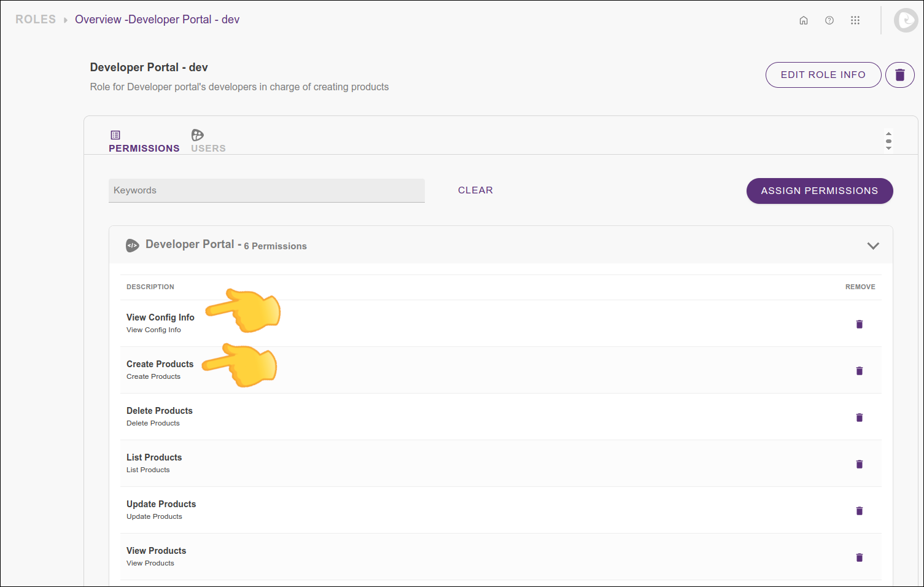Remove the List Products permission
The height and width of the screenshot is (587, 924).
(860, 464)
